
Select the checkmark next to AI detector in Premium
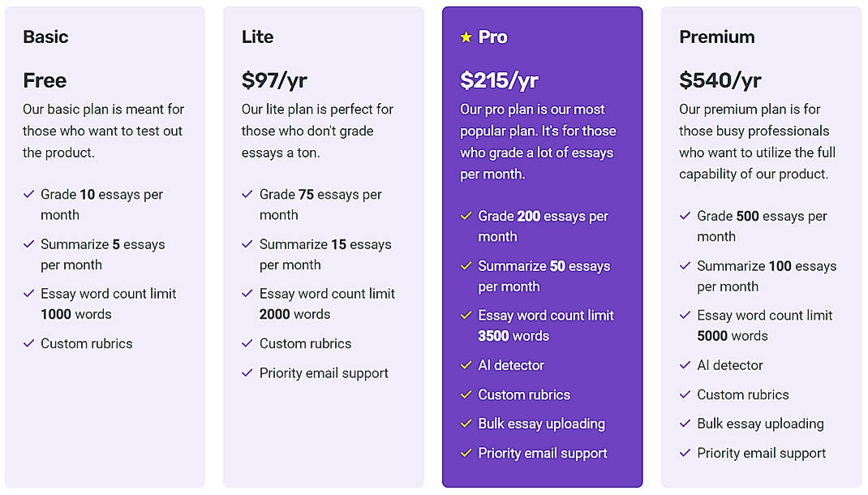pyautogui.click(x=684, y=365)
